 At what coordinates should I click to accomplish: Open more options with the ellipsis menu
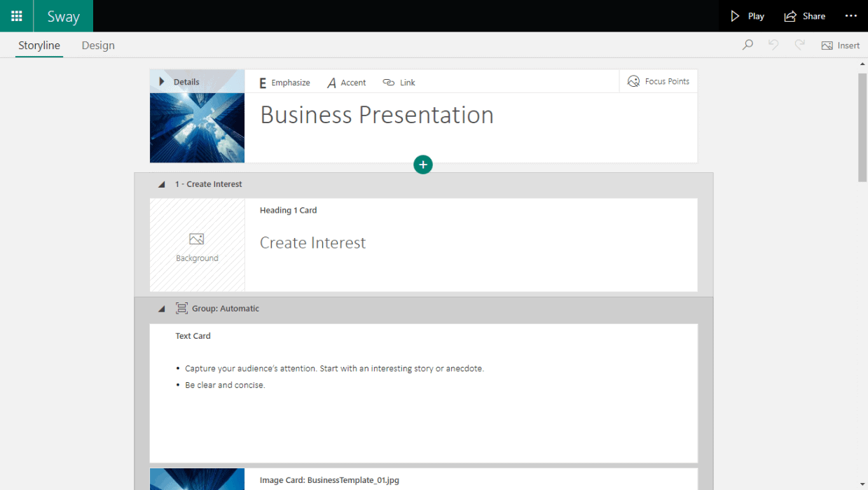tap(850, 15)
